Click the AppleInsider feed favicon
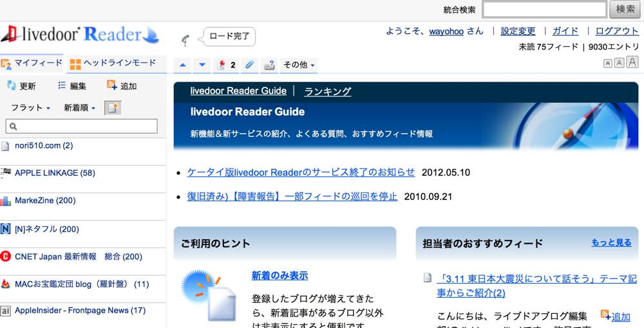The width and height of the screenshot is (644, 328). (5, 311)
